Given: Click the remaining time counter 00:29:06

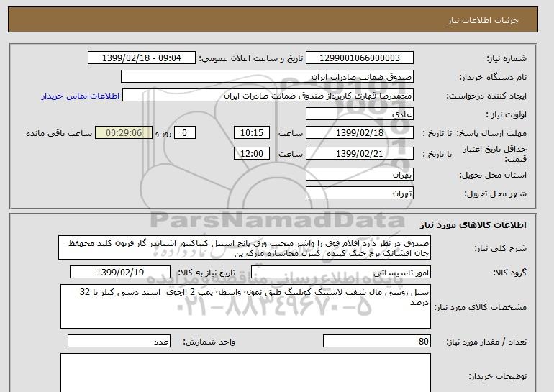Looking at the screenshot, I should (x=124, y=133).
